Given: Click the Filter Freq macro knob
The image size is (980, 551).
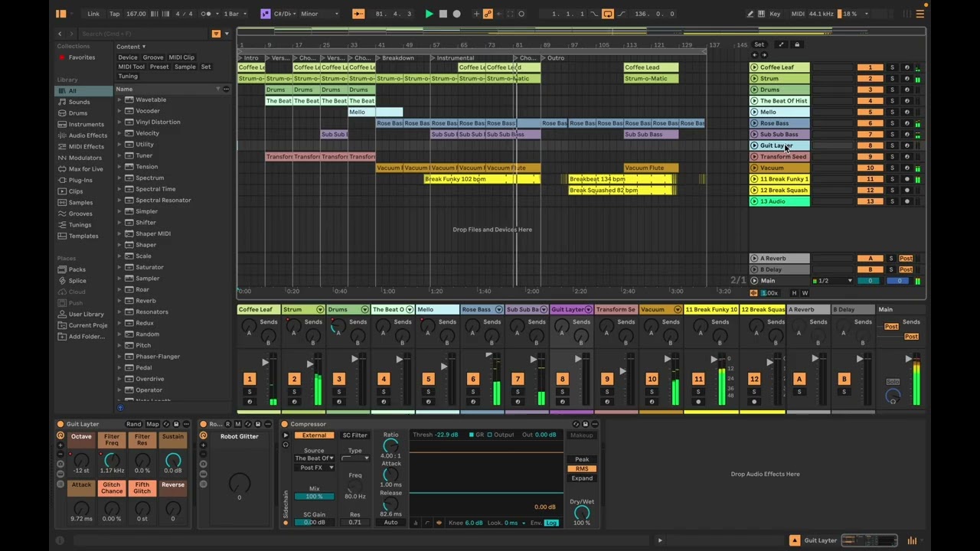Looking at the screenshot, I should point(112,461).
